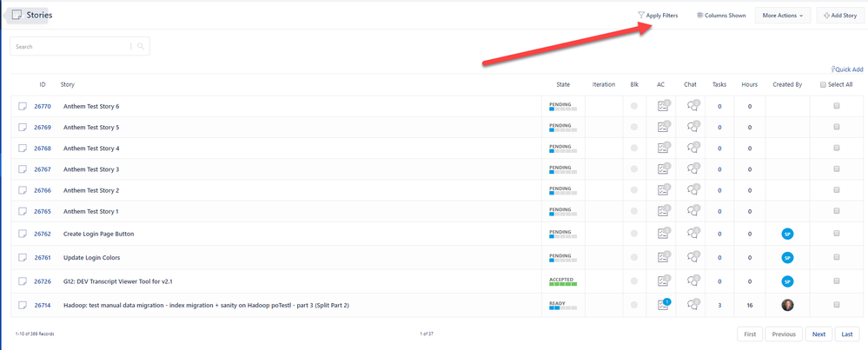Screen dimensions: 868x350
Task: Check the box for Anthem Test Story 1
Action: click(x=837, y=211)
